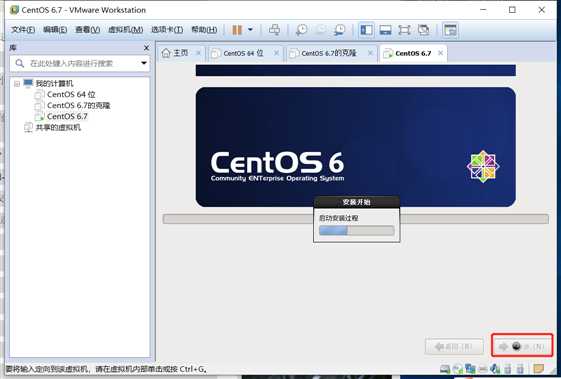This screenshot has width=561, height=379.
Task: Click the VMware Workstation title bar icon
Action: click(14, 10)
